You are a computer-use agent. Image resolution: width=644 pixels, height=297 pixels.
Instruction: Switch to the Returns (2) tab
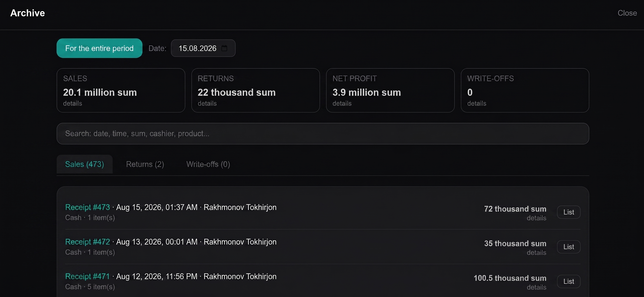(145, 164)
